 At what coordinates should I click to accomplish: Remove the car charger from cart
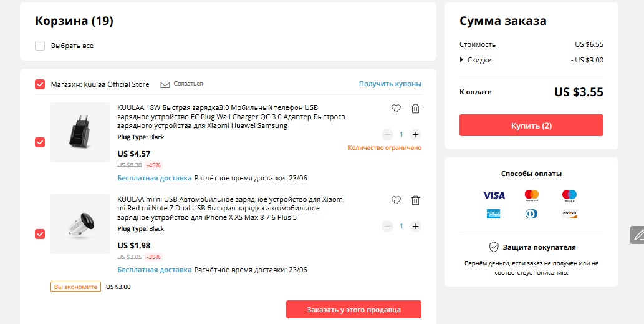(x=416, y=200)
